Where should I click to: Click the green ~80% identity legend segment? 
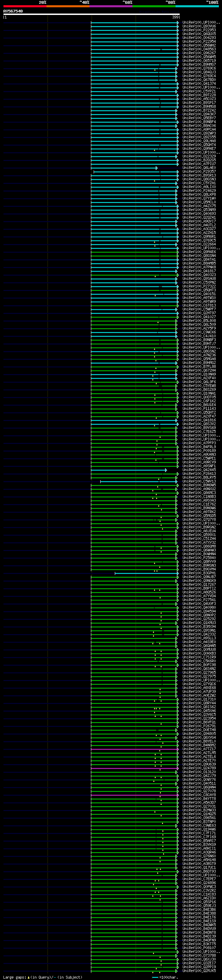pos(154,6)
